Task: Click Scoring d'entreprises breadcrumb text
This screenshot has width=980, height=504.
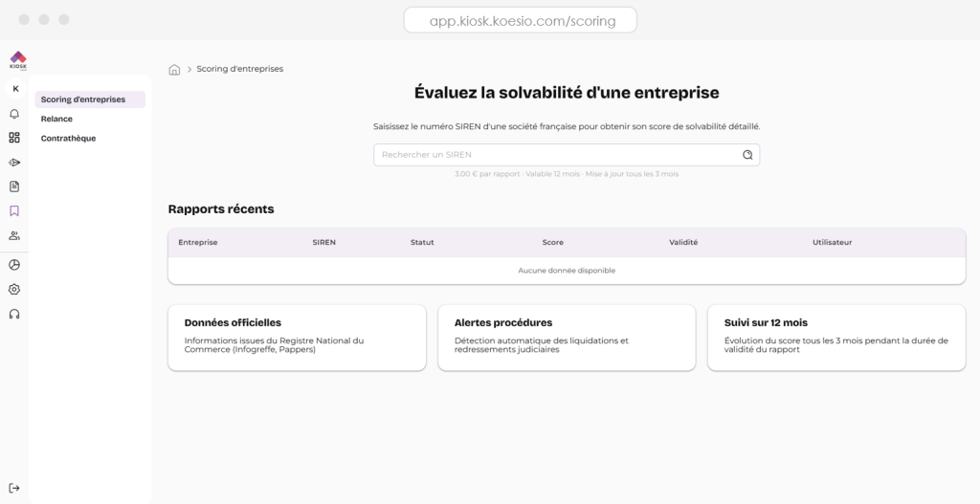Action: point(240,69)
